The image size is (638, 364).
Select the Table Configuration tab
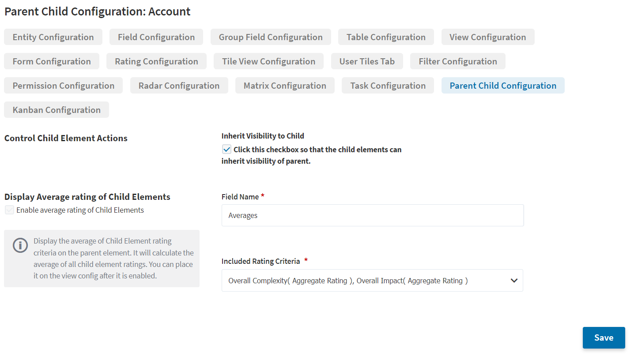[x=385, y=37]
